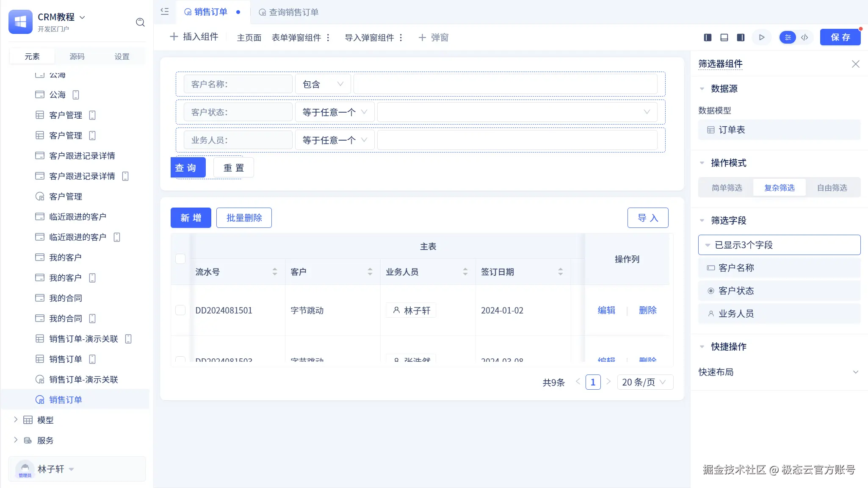
Task: Click the 新增 button
Action: [191, 218]
